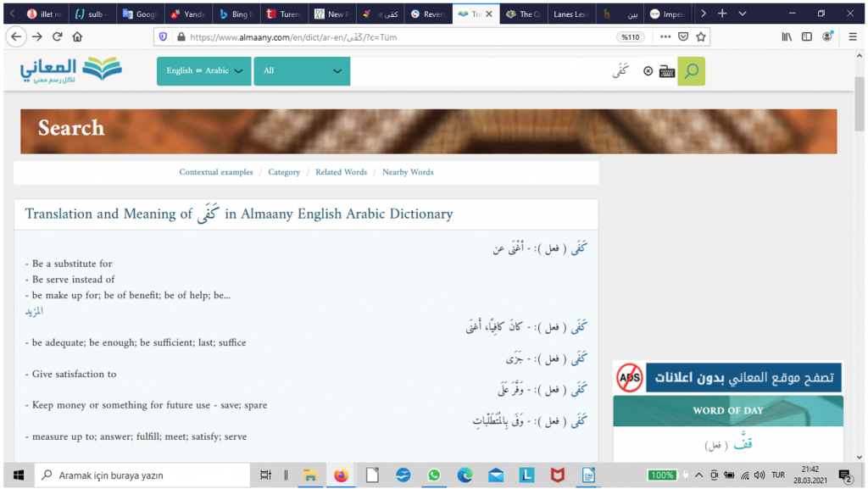Viewport: 868px width, 489px height.
Task: Open the Contextual examples link
Action: click(216, 172)
